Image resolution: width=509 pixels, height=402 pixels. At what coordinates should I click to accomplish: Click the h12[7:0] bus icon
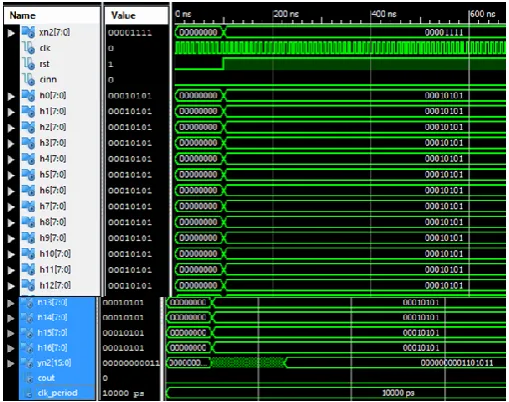pyautogui.click(x=28, y=285)
